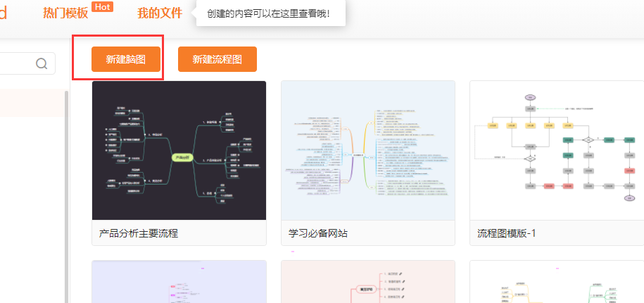
Task: Click the 新建流程图 button
Action: (217, 60)
